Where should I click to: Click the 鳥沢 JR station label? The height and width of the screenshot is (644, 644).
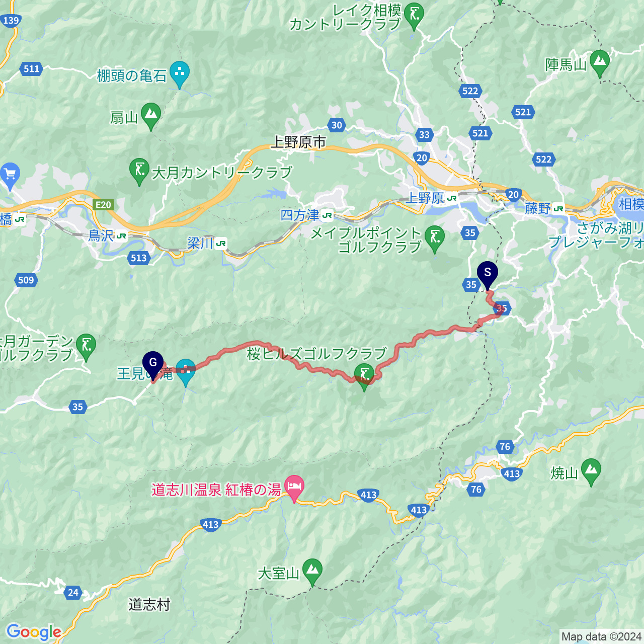pos(107,235)
